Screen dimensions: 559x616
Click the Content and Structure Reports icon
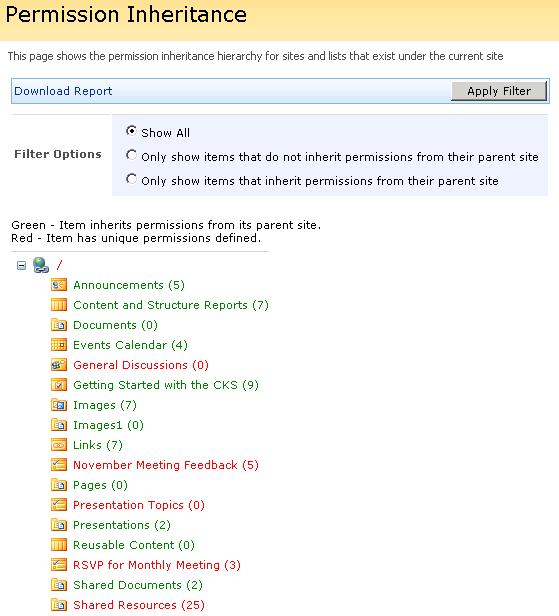pos(59,305)
